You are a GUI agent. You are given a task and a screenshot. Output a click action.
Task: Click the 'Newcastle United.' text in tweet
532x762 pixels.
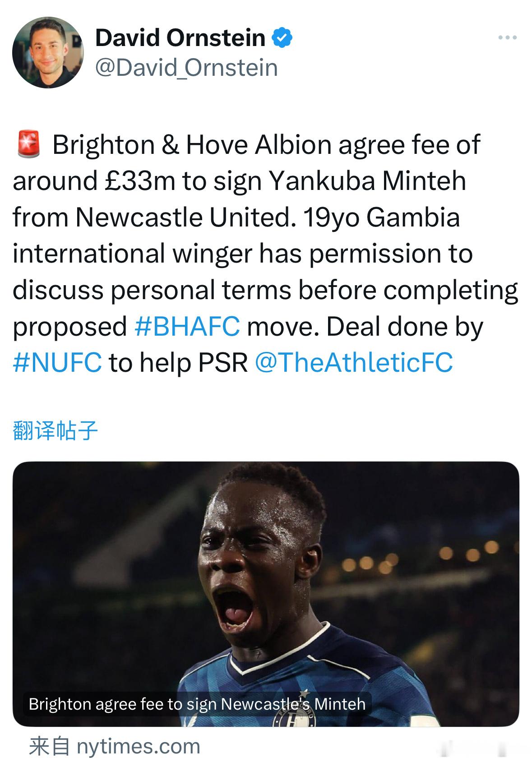[x=183, y=217]
